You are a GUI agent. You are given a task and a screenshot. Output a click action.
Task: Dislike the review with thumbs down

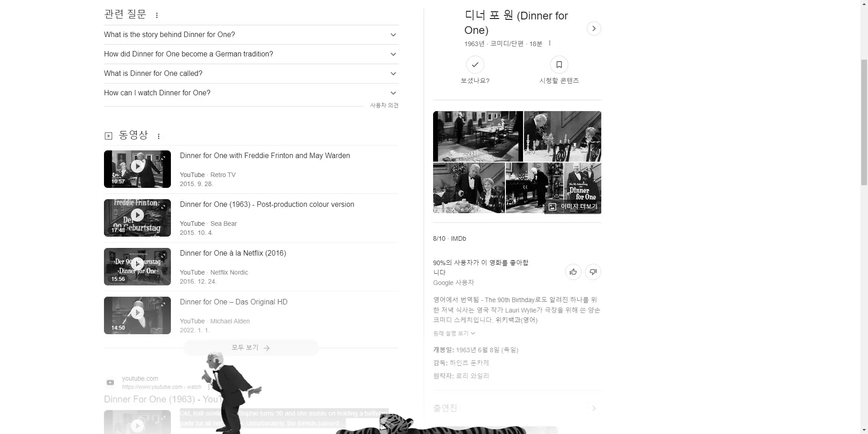(593, 272)
